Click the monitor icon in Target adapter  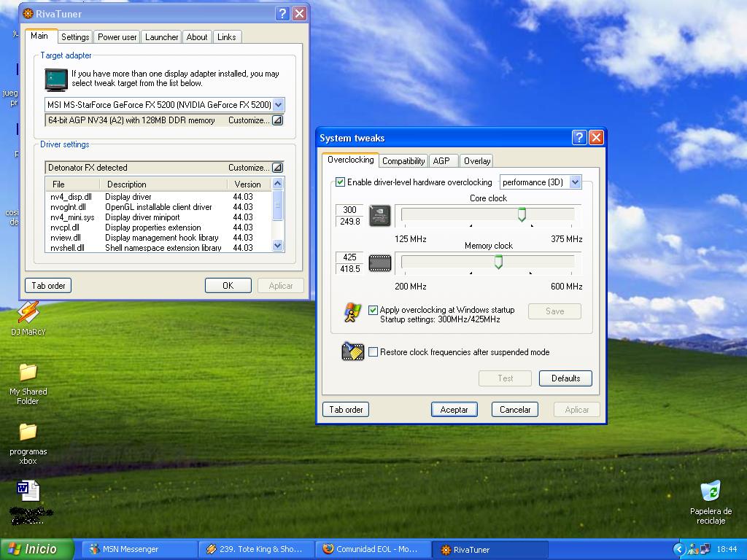[56, 79]
